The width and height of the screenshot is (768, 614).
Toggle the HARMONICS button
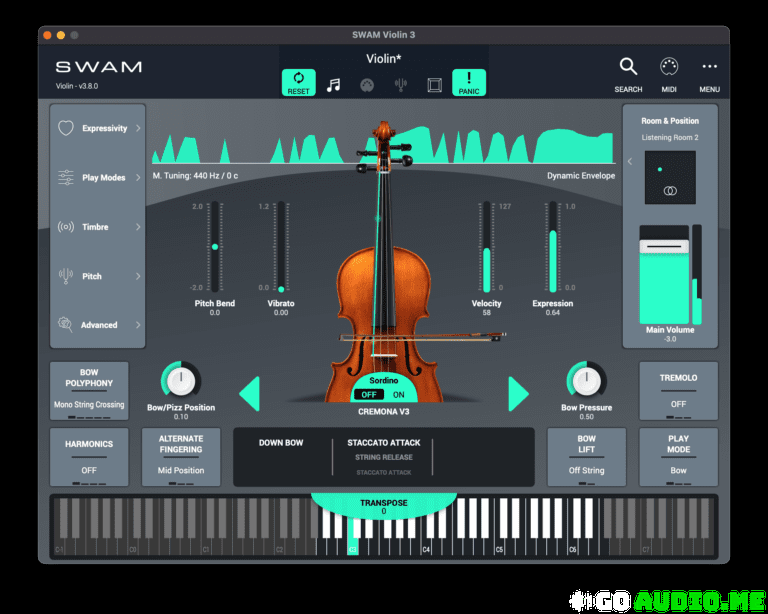point(89,457)
